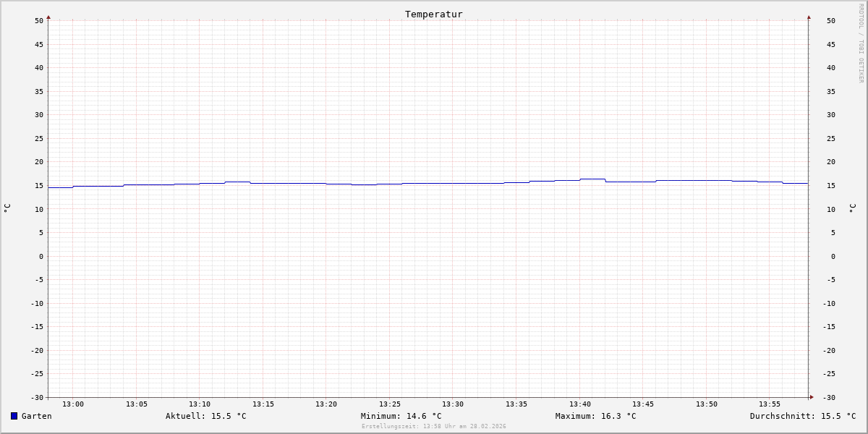Select the Aktuell: 15.5 °C value
The image size is (868, 434).
(206, 416)
